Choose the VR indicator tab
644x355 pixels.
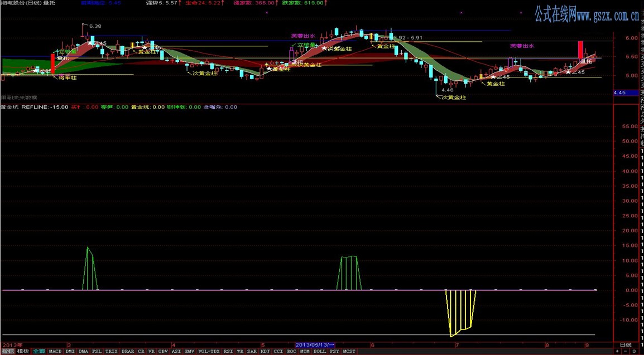(x=152, y=351)
